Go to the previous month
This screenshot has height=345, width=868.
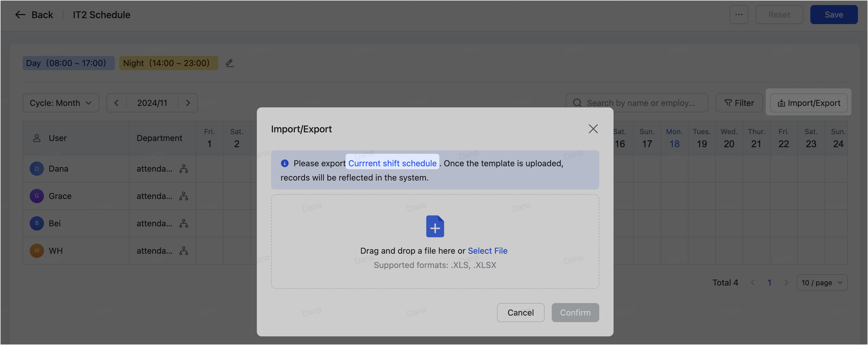pyautogui.click(x=116, y=103)
